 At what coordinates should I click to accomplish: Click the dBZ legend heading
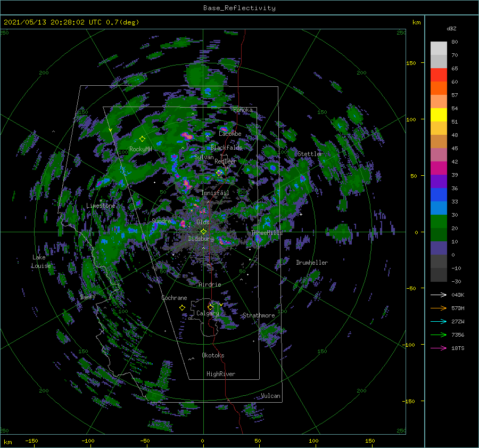point(451,29)
